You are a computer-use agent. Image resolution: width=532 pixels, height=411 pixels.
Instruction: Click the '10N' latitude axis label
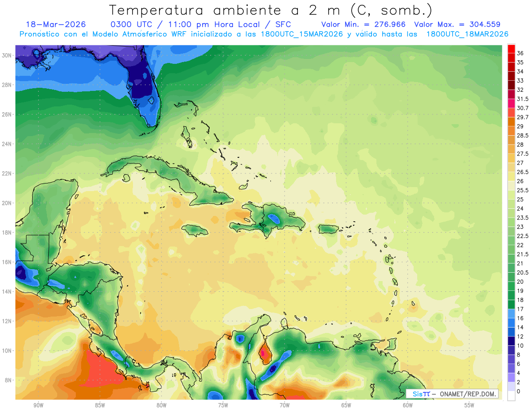click(x=7, y=351)
